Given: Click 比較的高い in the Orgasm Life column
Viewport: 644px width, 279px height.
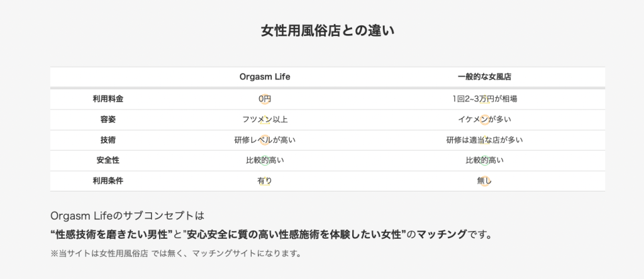Looking at the screenshot, I should [x=265, y=161].
